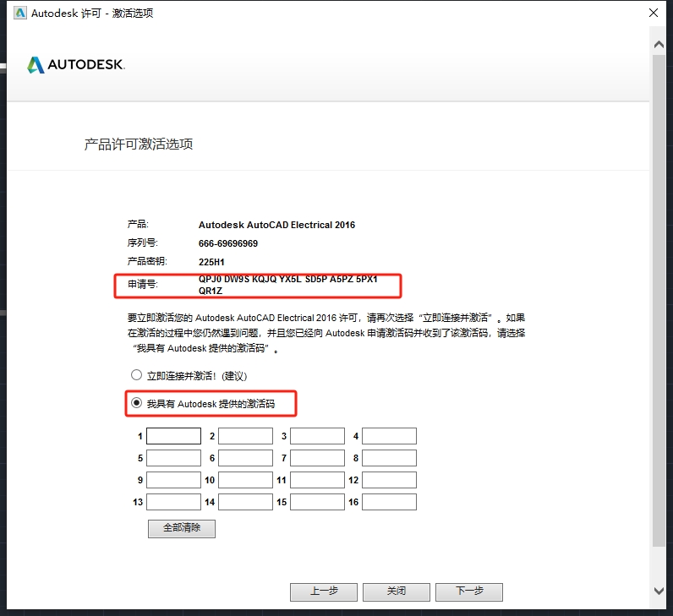Click activation code field 12
The width and height of the screenshot is (673, 616).
[x=389, y=480]
